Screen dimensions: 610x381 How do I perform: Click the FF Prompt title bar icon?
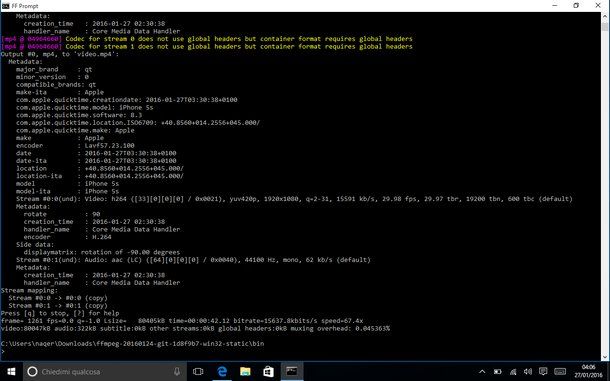5,6
